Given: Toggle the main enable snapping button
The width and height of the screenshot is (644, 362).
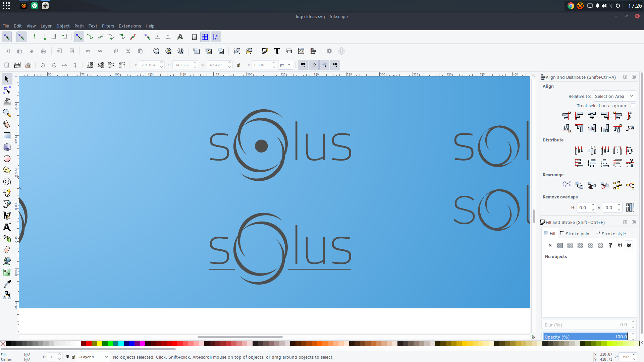Looking at the screenshot, I should coord(7,37).
